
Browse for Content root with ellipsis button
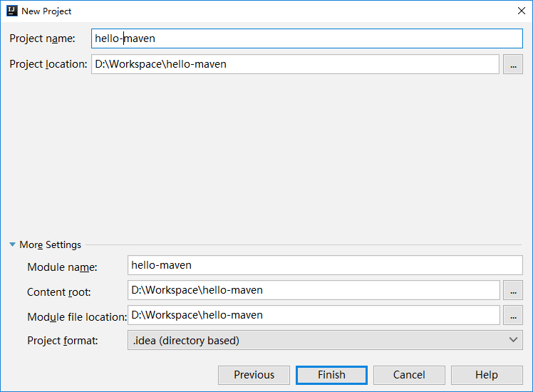(x=513, y=290)
